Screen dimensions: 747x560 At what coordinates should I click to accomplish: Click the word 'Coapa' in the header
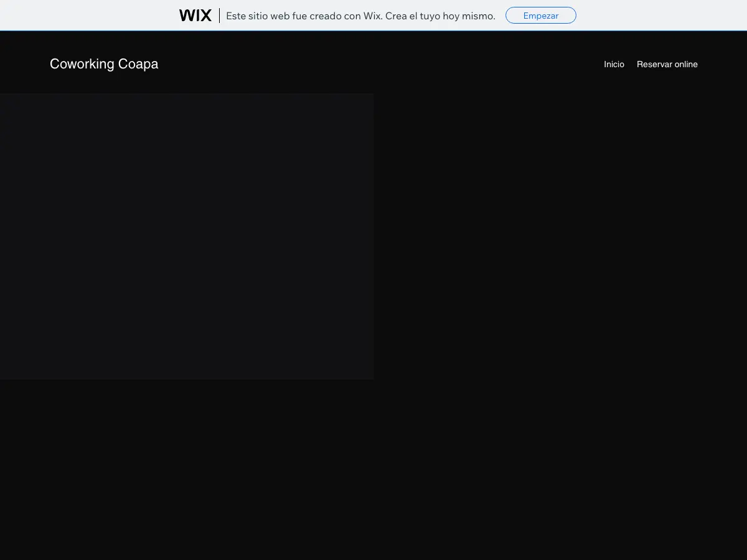138,64
